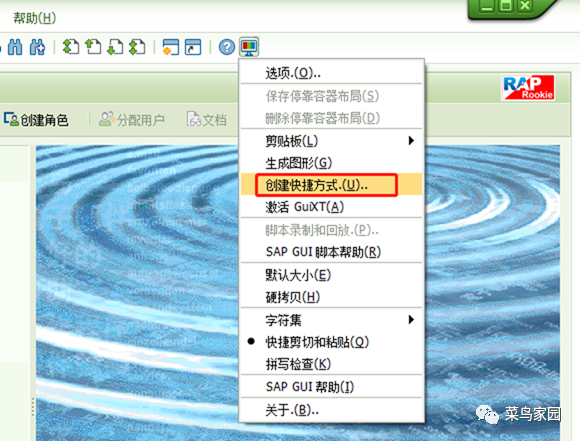Click the Find binoculars icon

point(15,47)
